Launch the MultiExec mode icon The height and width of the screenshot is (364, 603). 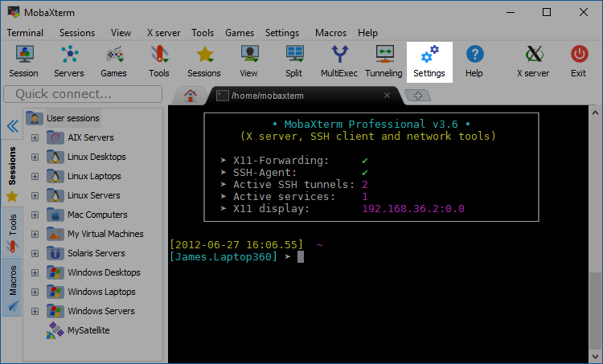pyautogui.click(x=339, y=61)
